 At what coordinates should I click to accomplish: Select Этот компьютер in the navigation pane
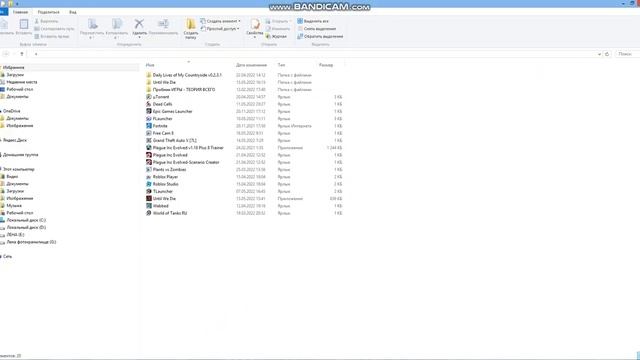(18, 169)
